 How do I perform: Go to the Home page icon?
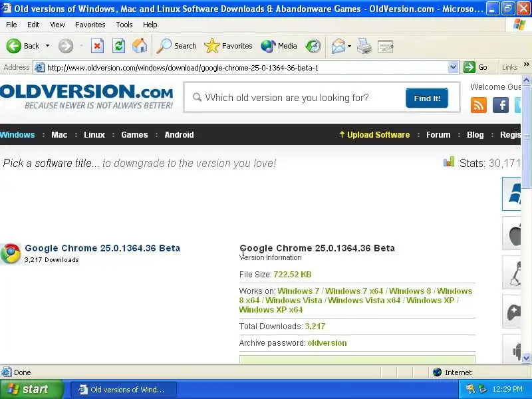point(140,46)
